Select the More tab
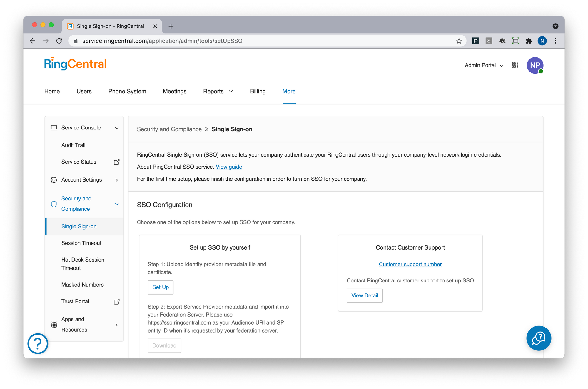588x389 pixels. click(x=289, y=92)
